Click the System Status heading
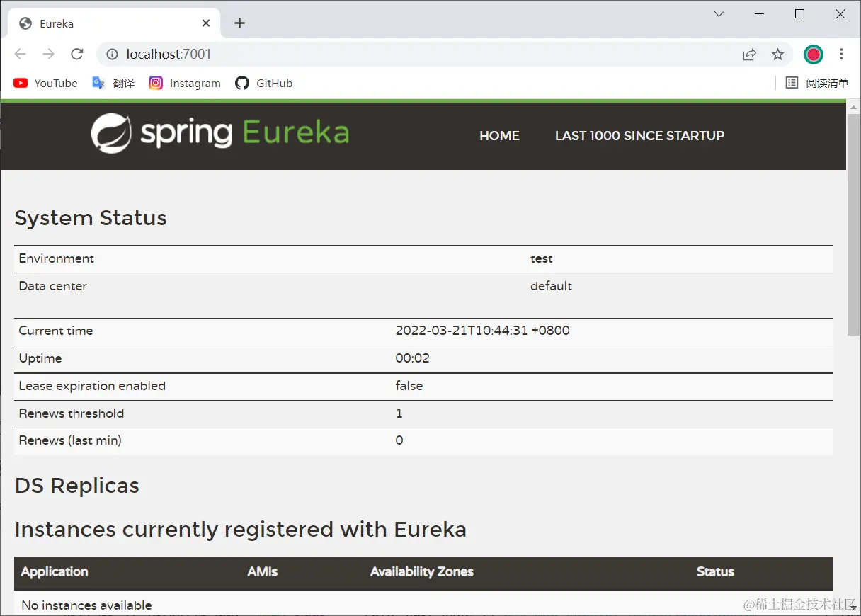Viewport: 861px width, 616px height. tap(91, 218)
